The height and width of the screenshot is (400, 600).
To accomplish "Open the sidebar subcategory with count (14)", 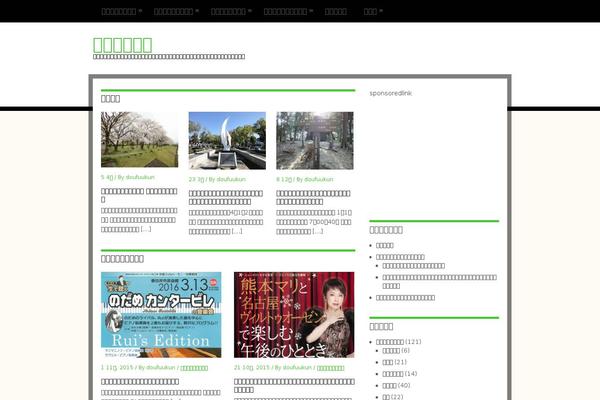I will pos(393,374).
